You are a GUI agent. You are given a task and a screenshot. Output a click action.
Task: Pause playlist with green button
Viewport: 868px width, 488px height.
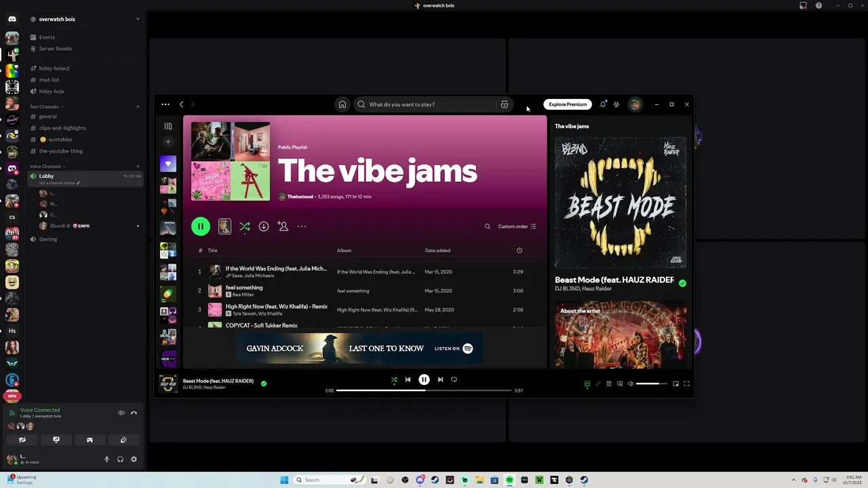[201, 226]
